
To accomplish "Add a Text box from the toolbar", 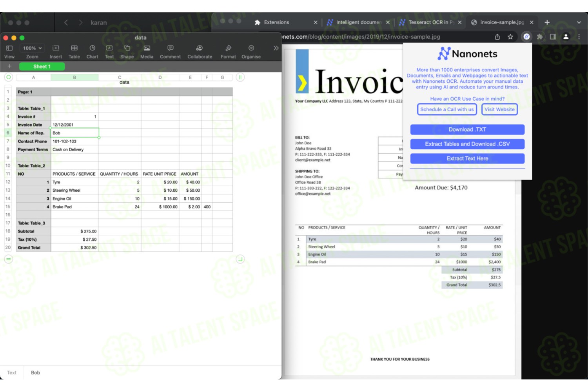I will click(x=109, y=51).
